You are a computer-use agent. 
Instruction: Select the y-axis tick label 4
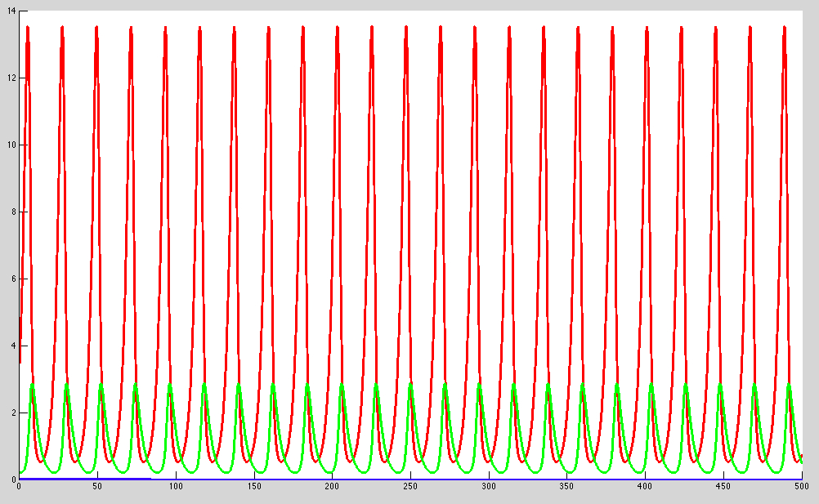[11, 346]
